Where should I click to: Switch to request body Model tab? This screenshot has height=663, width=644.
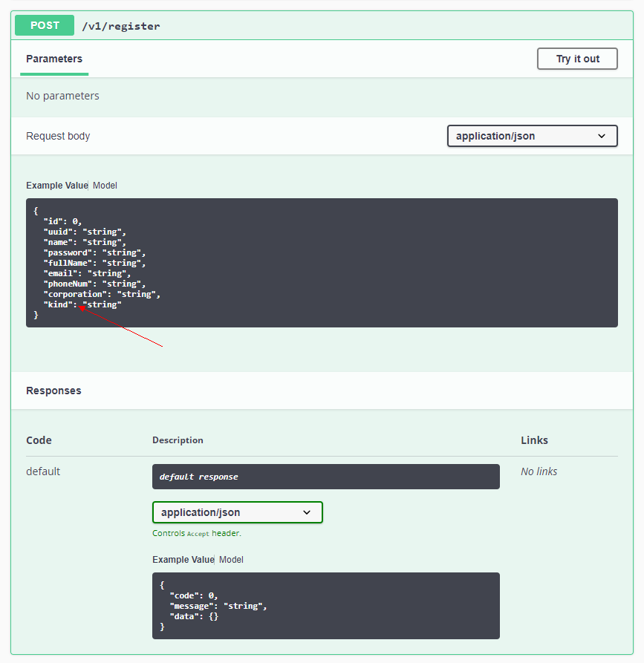pos(105,186)
